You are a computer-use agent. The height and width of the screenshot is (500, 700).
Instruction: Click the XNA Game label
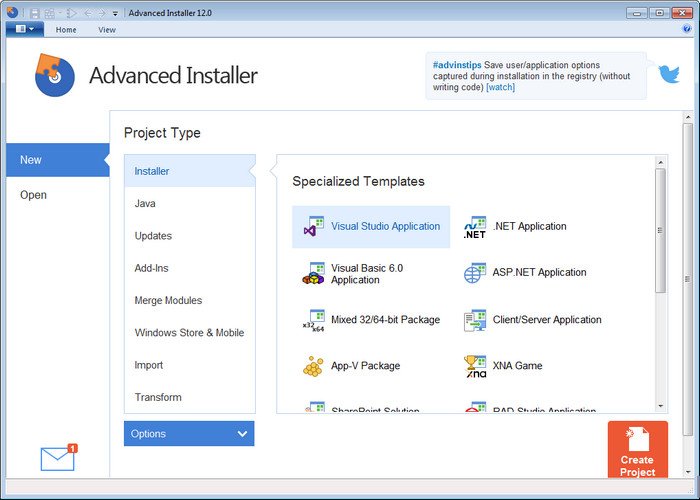[517, 366]
